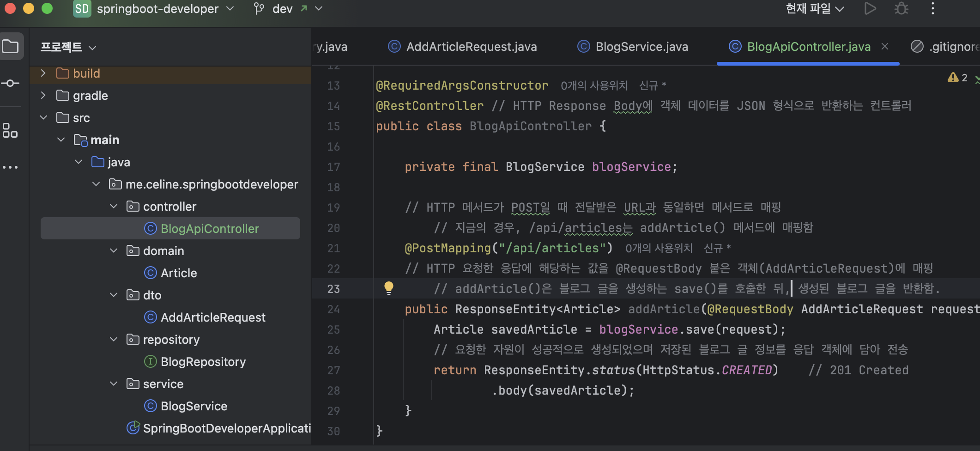
Task: Place cursor on blogService field declaration
Action: 631,167
